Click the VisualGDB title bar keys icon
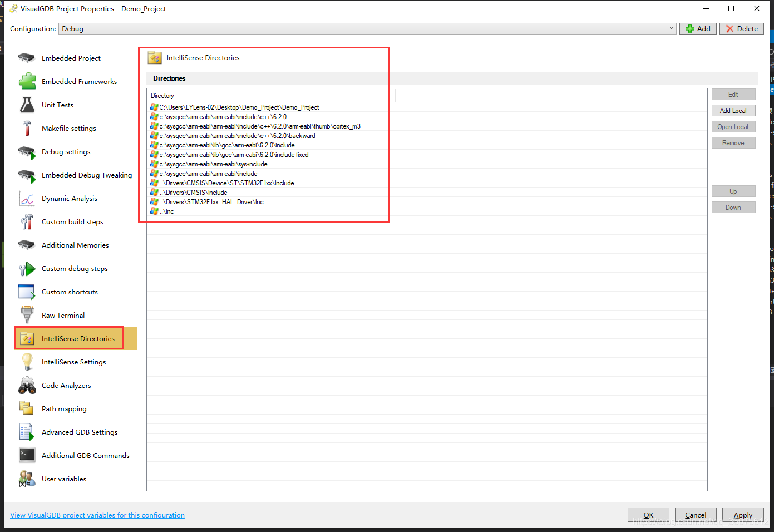 click(x=13, y=8)
